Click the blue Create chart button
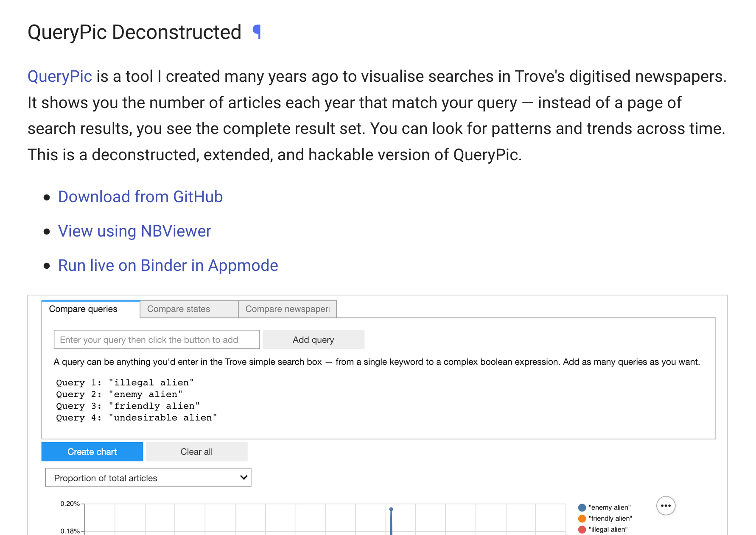Screen dimensions: 756x535 pyautogui.click(x=92, y=452)
